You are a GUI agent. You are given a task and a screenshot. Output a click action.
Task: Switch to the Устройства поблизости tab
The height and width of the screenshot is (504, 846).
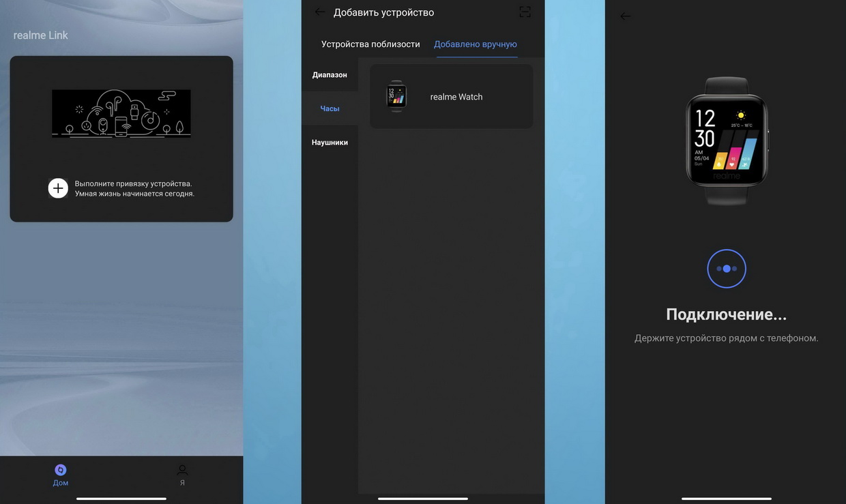tap(370, 44)
